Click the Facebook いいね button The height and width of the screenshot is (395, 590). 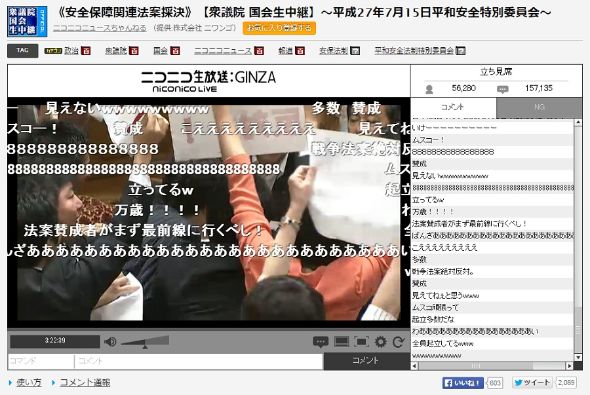463,383
